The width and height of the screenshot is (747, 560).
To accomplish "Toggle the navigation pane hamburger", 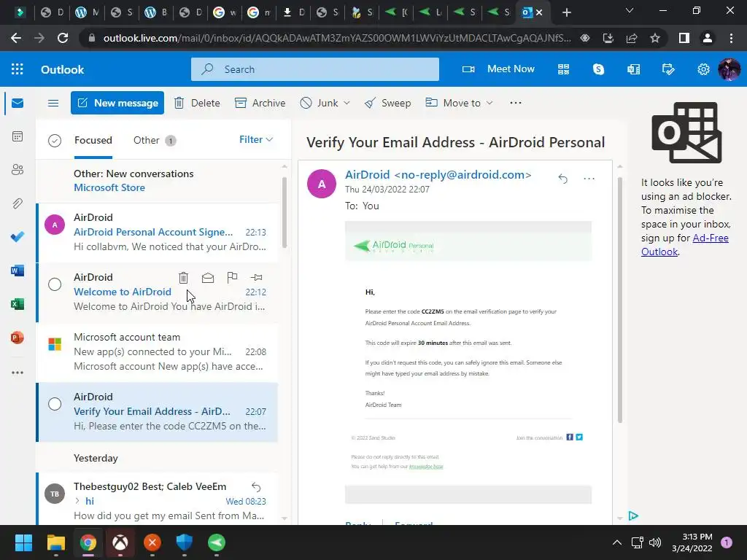I will 53,103.
